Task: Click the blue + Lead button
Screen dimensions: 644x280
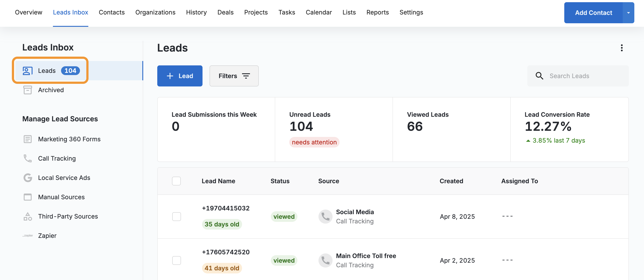Action: pyautogui.click(x=179, y=76)
